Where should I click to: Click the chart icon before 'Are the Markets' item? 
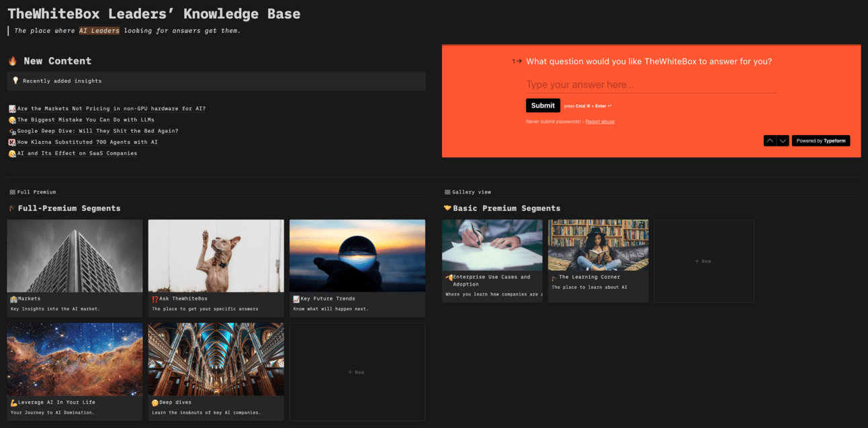[x=12, y=108]
